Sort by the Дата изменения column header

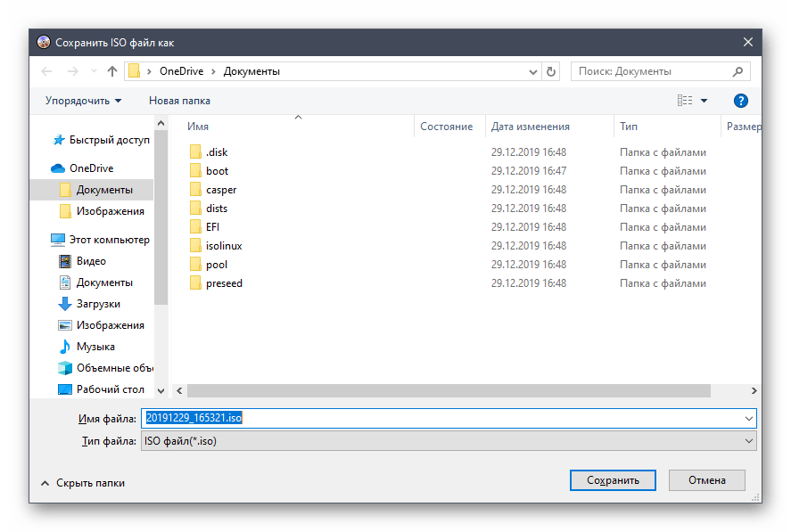pyautogui.click(x=530, y=127)
